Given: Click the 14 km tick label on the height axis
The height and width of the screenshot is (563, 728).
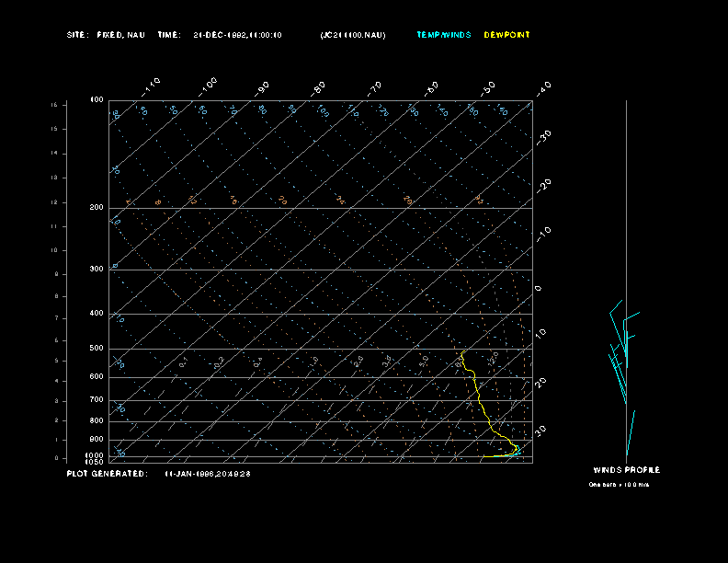Looking at the screenshot, I should [54, 154].
